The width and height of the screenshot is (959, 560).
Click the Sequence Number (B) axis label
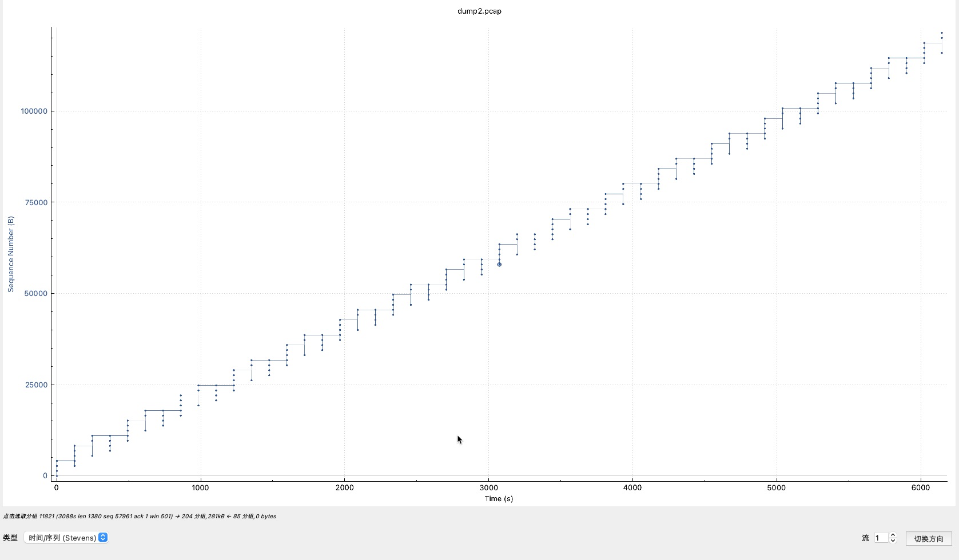coord(10,254)
